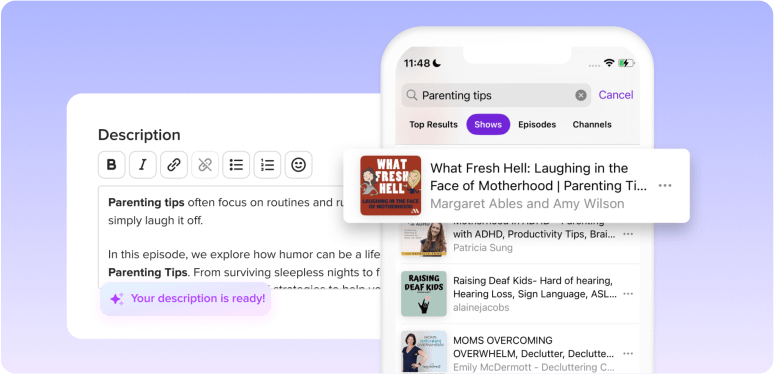774x374 pixels.
Task: Switch to the Top Results tab
Action: 433,124
